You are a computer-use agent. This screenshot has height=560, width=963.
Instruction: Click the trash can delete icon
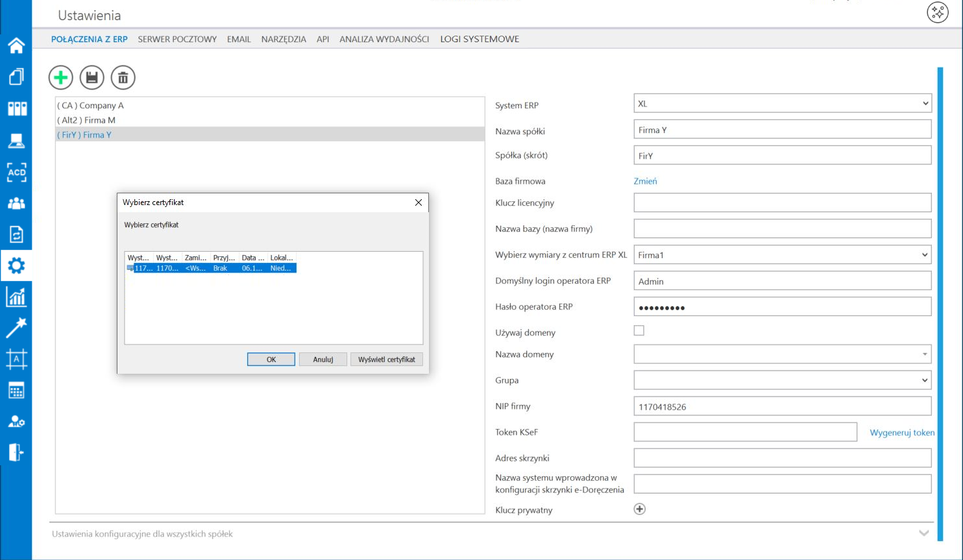123,78
